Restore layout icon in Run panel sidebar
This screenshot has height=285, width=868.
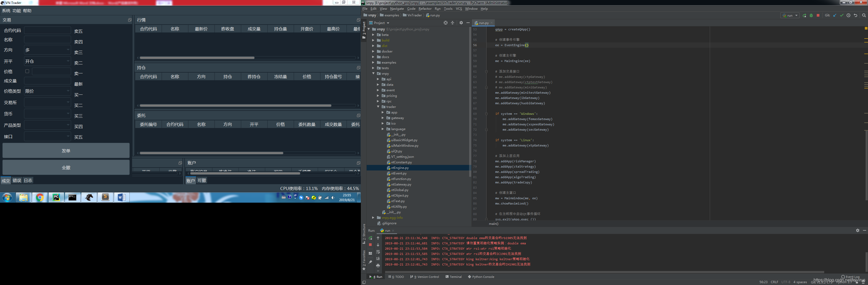pyautogui.click(x=370, y=253)
